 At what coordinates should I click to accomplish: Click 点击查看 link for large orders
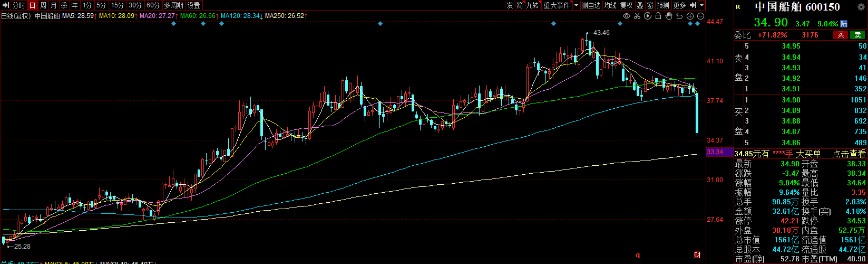pos(849,154)
